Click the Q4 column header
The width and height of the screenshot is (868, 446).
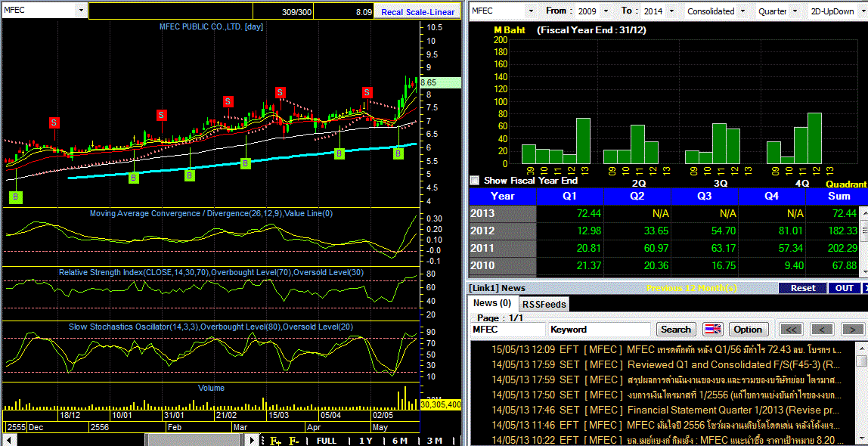[x=772, y=196]
